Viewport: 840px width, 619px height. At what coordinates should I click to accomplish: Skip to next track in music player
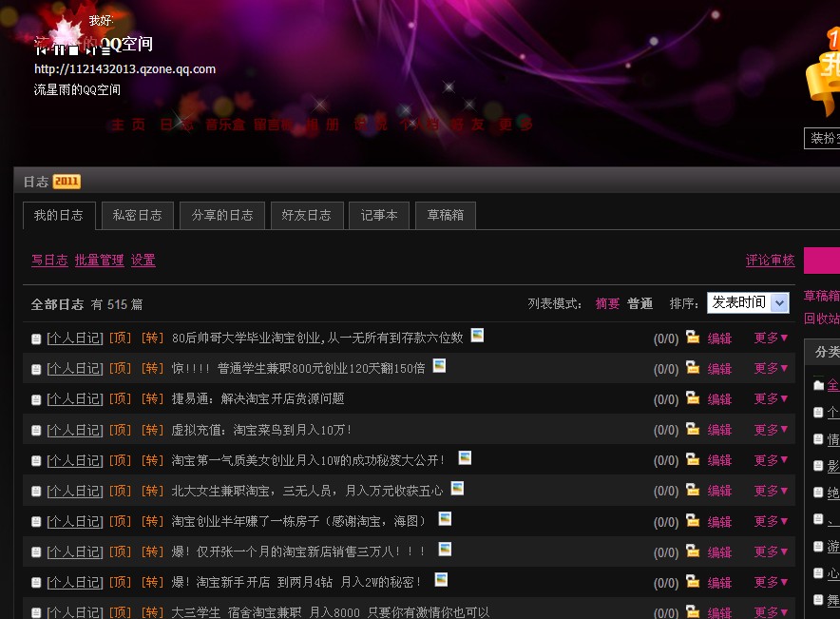coord(90,50)
